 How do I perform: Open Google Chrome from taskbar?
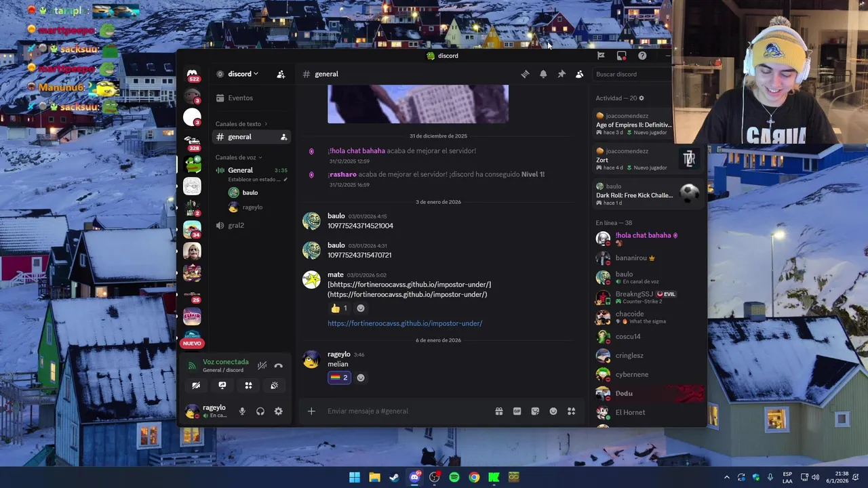tap(474, 477)
